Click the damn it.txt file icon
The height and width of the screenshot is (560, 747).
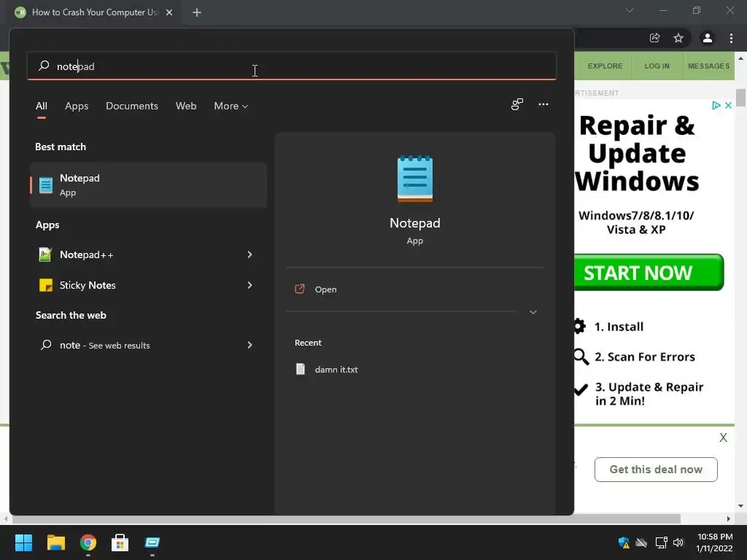pos(300,369)
